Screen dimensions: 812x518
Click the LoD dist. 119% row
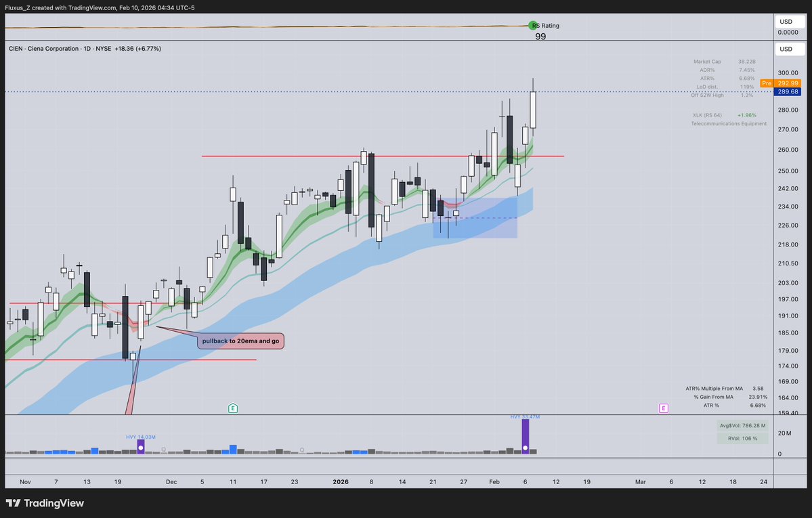point(725,87)
